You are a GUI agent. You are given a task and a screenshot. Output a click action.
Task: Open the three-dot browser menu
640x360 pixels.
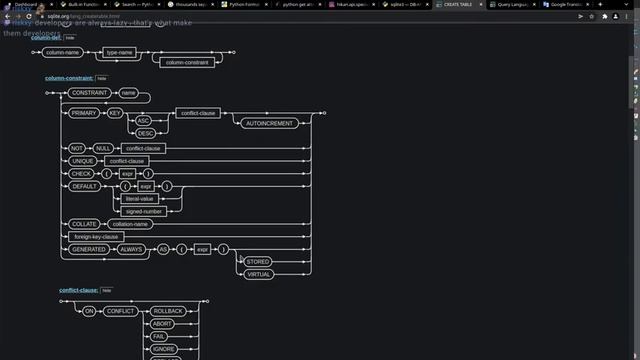point(626,16)
